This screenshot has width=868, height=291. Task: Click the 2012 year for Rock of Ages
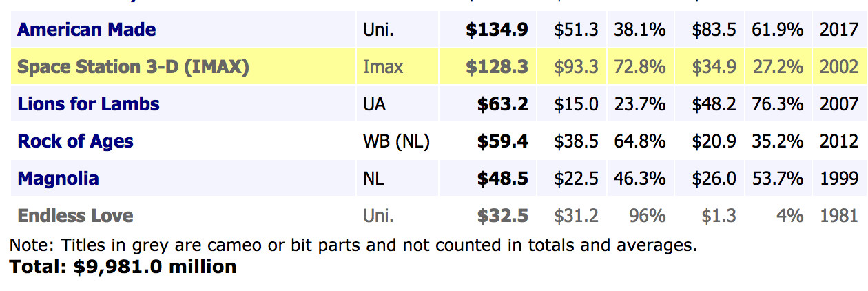pyautogui.click(x=839, y=141)
